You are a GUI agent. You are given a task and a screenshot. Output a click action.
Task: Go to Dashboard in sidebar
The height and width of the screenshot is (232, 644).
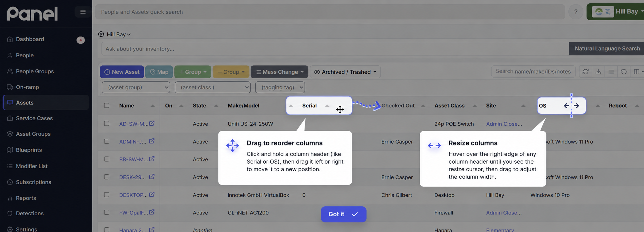click(30, 39)
